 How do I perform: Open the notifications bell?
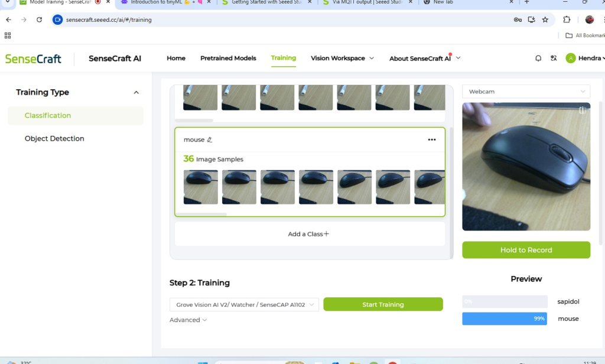click(538, 58)
